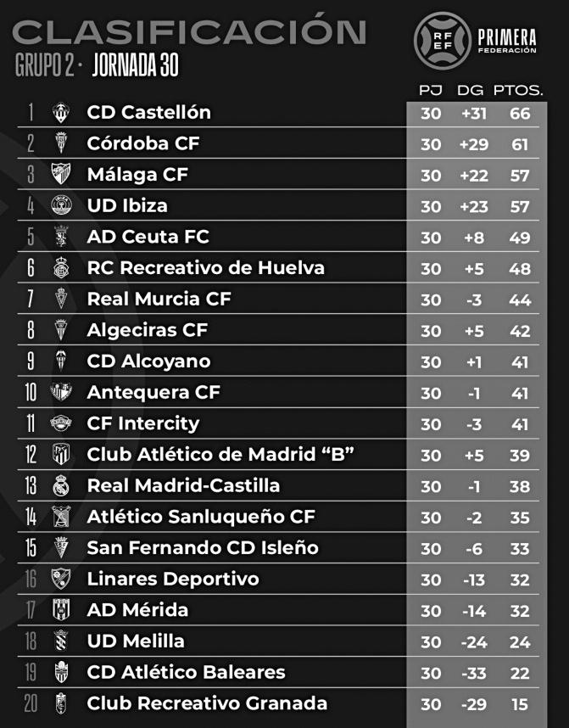Click the AD Mérida striped crest
Viewport: 569px width, 728px height.
(61, 609)
